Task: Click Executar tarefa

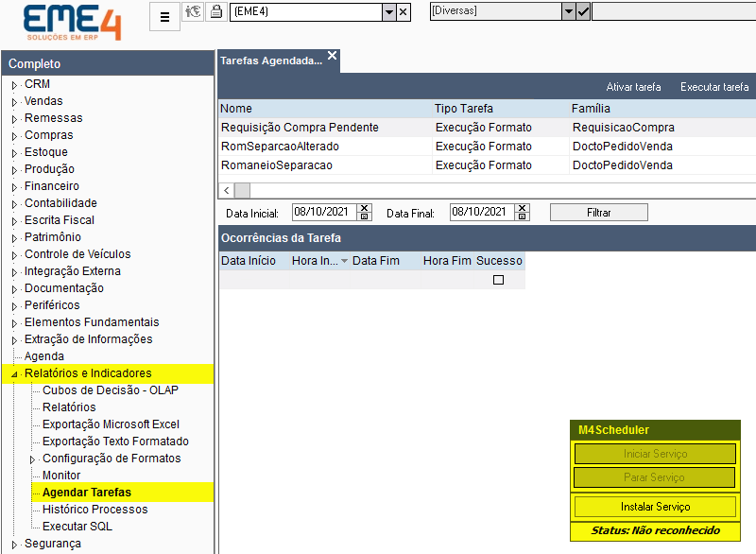Action: coord(714,87)
